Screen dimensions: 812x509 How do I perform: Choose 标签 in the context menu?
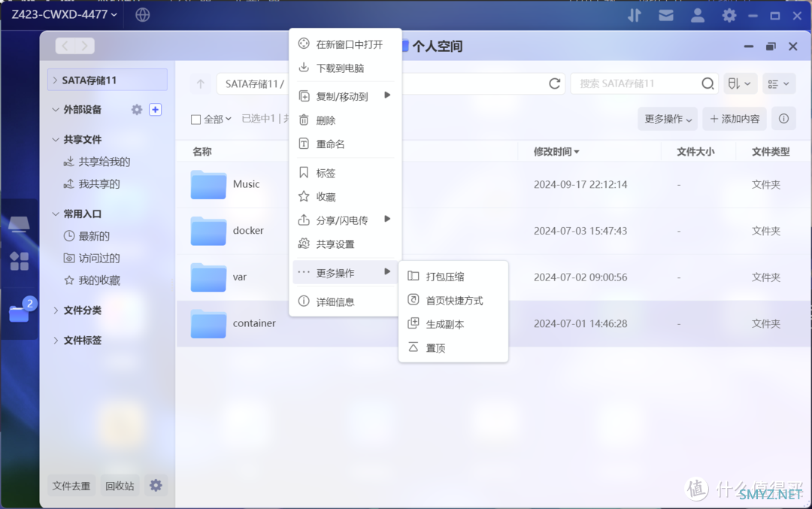[x=345, y=173]
